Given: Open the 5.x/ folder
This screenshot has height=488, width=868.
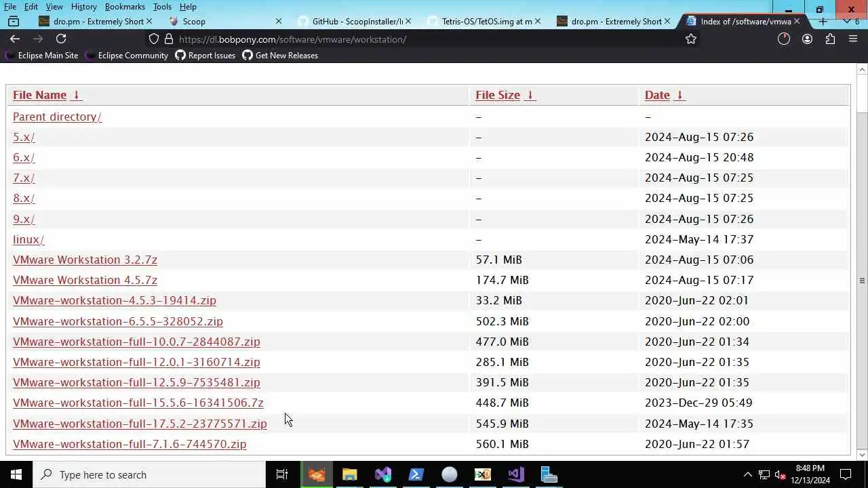Looking at the screenshot, I should point(24,137).
